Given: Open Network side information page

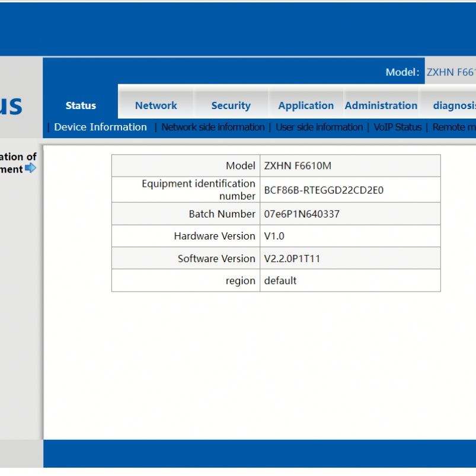Looking at the screenshot, I should pyautogui.click(x=213, y=127).
